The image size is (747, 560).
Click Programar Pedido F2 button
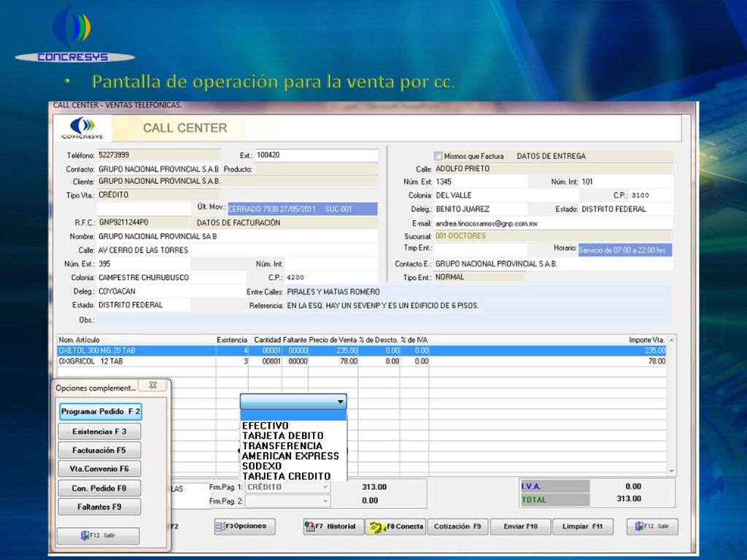(x=100, y=411)
